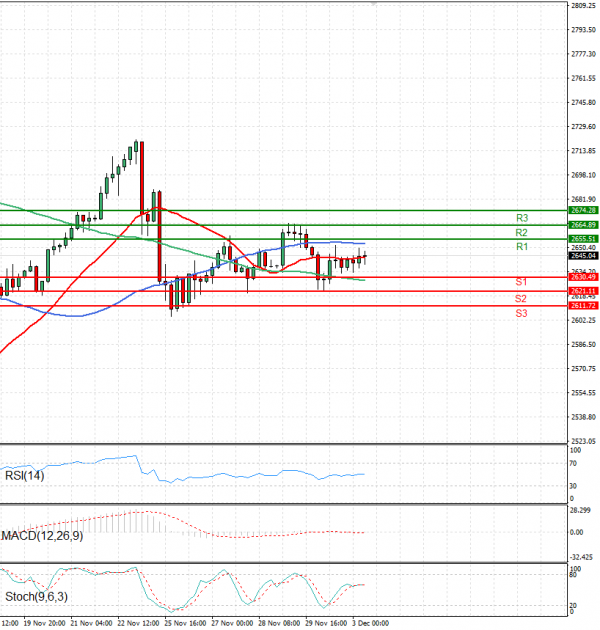Click the MACD 28.299 scale value
The image size is (600, 630).
coord(581,510)
